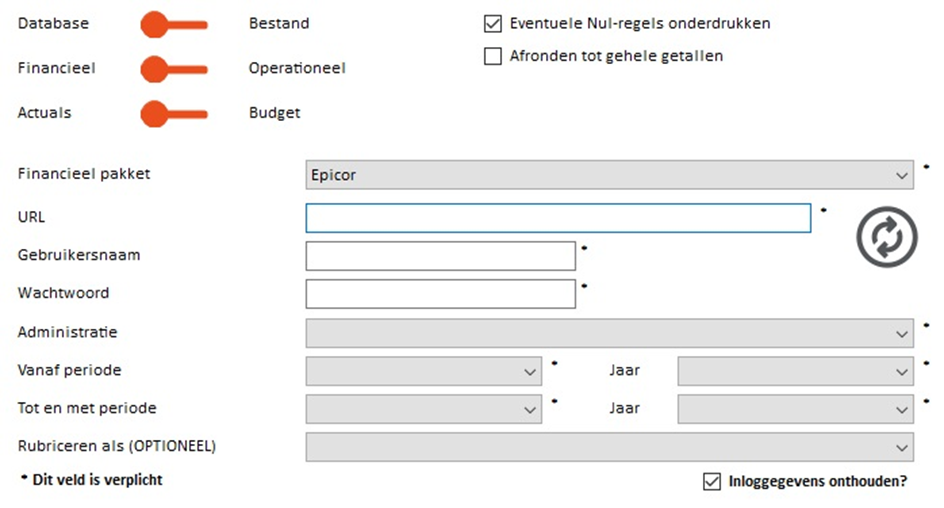Screen dimensions: 944x508
Task: Uncheck Inloggegevens onthouden checkbox
Action: (x=712, y=482)
